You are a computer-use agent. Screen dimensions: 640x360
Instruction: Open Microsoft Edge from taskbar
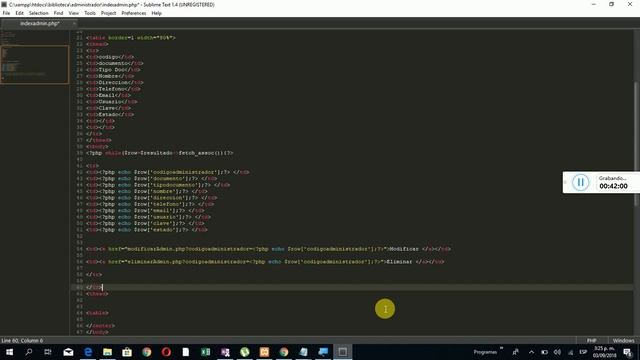[x=88, y=352]
